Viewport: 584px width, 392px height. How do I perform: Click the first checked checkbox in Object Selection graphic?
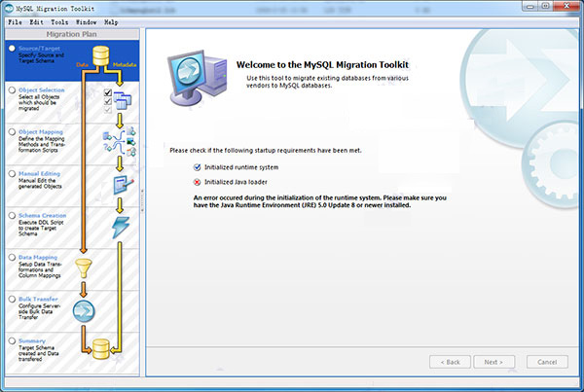108,92
